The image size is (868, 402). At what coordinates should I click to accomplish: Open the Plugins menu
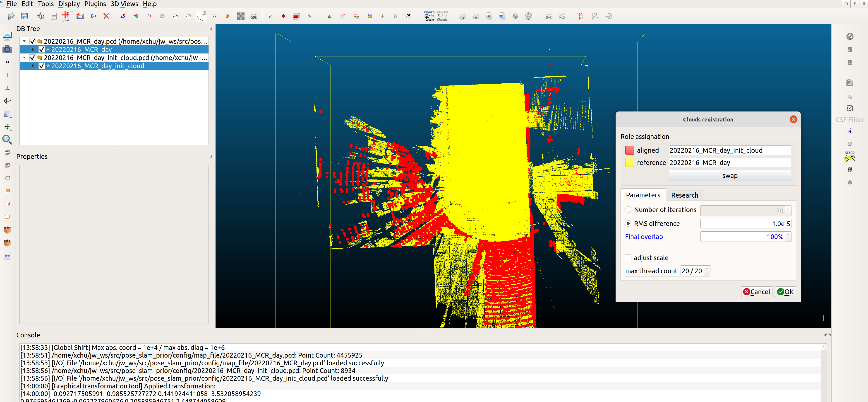pos(95,4)
